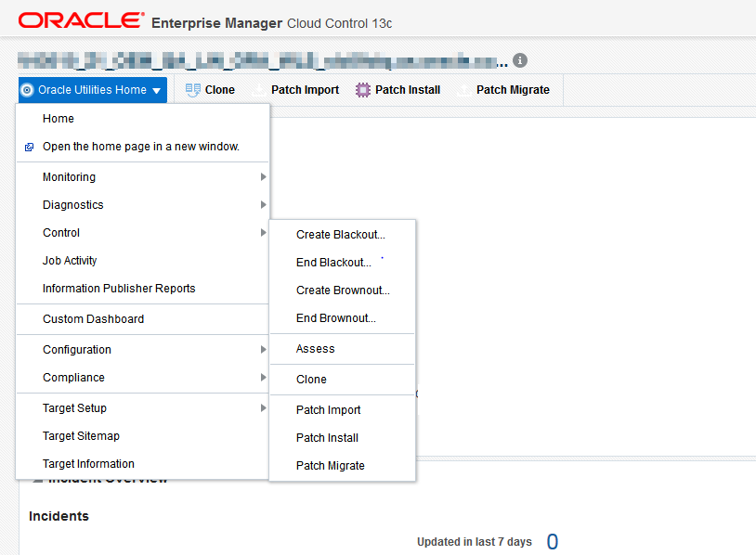Open the Configuration menu item

[x=142, y=349]
